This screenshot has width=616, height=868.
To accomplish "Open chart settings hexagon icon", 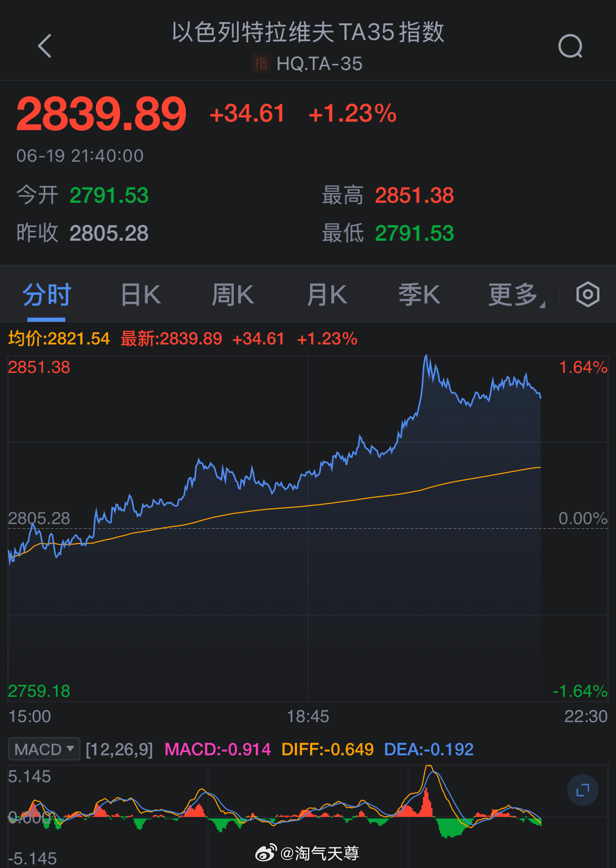I will point(588,294).
